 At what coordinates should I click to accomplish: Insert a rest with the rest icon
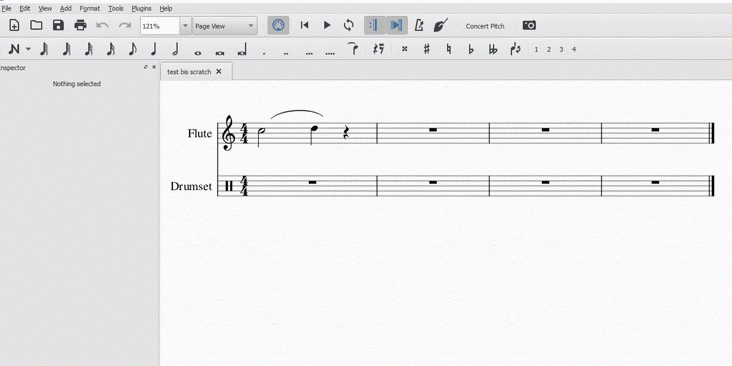coord(379,49)
